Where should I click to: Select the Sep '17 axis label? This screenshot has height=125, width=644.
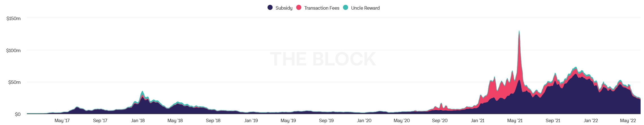point(100,120)
